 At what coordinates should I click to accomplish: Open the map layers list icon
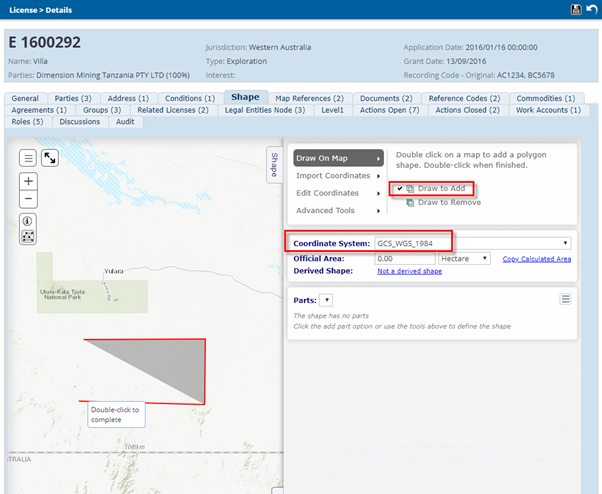tap(28, 158)
